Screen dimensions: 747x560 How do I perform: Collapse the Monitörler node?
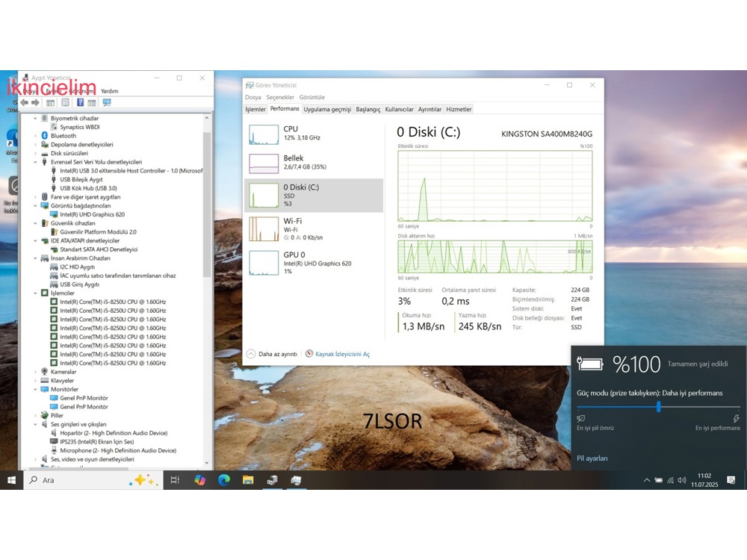tap(35, 389)
